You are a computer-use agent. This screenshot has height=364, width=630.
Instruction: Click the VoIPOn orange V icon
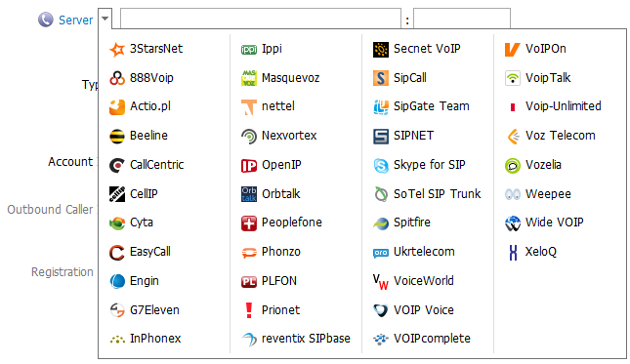click(x=512, y=50)
